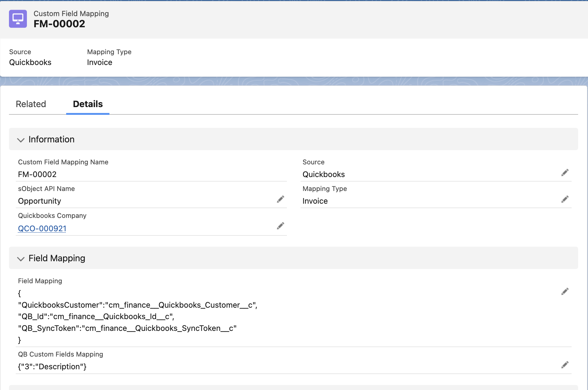The image size is (588, 390).
Task: Click the Quickbooks value in header Source
Action: click(30, 62)
